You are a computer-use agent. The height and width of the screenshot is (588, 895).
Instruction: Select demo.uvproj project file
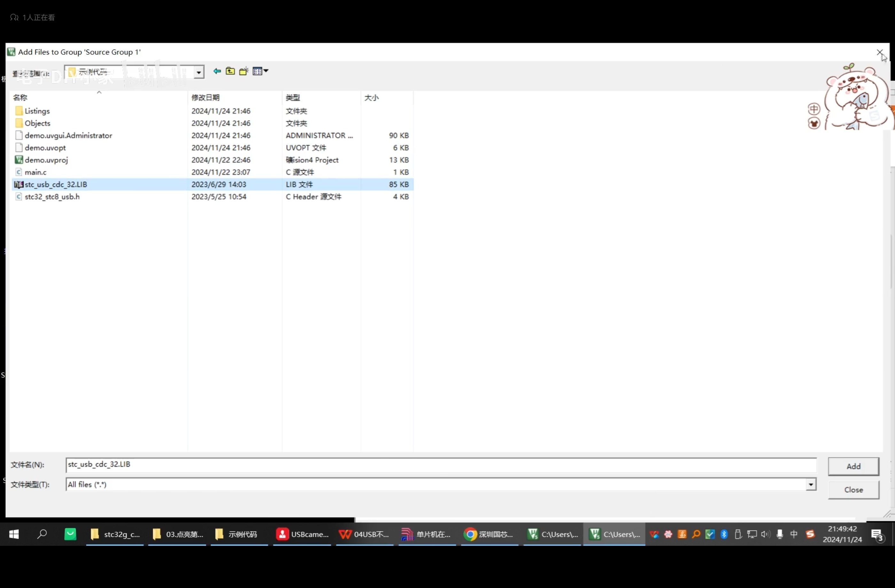[46, 160]
